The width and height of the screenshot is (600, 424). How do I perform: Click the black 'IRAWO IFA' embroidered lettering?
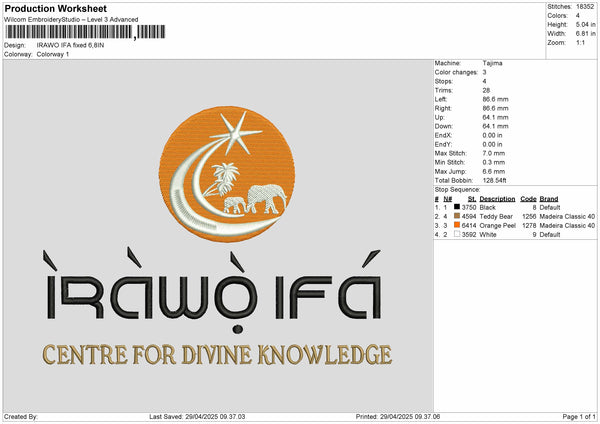point(214,291)
